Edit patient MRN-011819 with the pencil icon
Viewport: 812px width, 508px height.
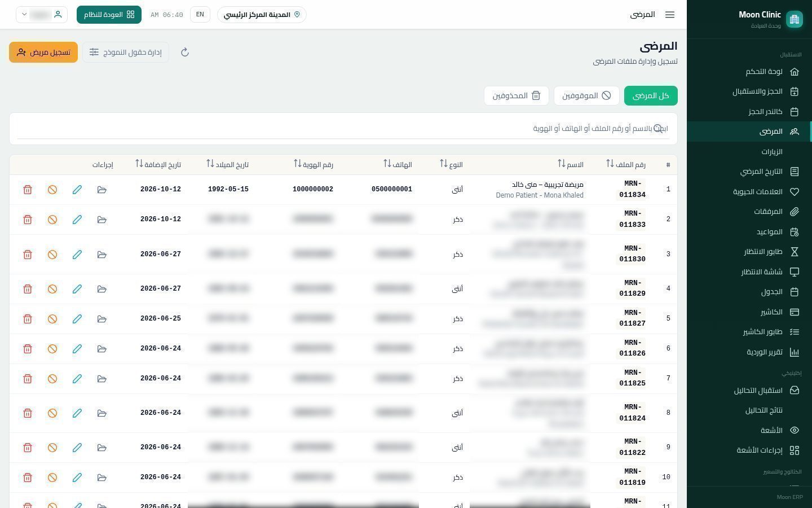tap(77, 478)
